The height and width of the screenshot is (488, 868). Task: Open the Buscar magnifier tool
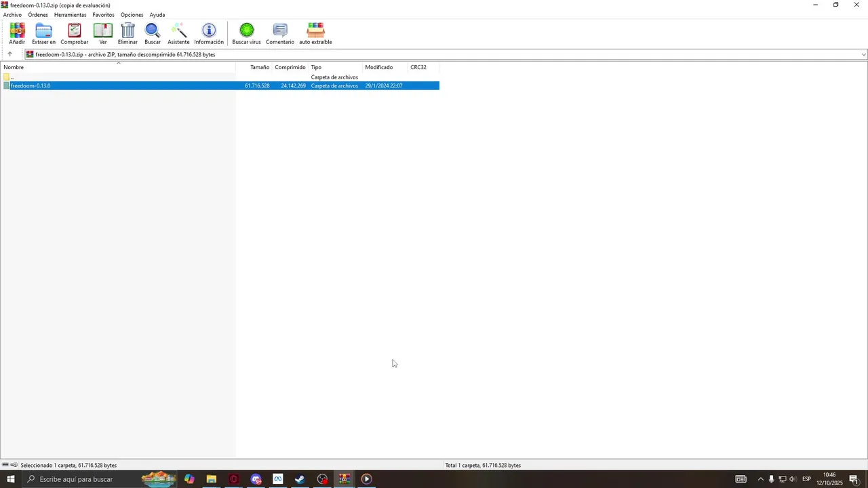point(153,34)
